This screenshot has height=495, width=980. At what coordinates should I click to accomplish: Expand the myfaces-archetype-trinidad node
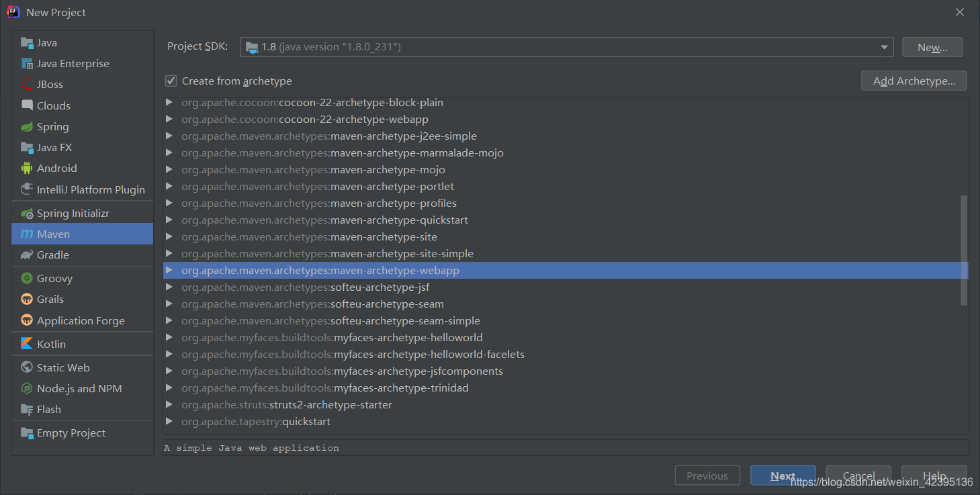click(x=169, y=388)
